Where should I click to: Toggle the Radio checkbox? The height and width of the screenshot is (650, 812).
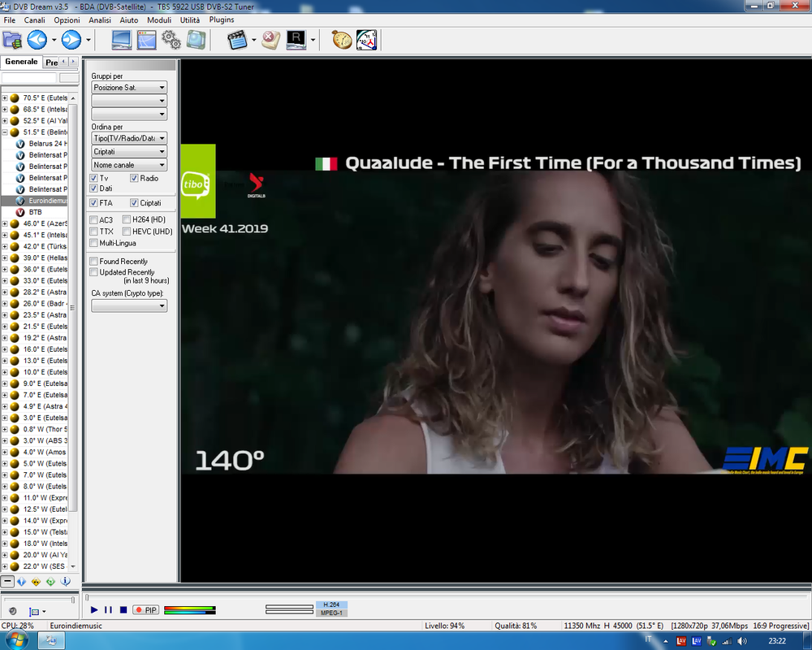(134, 178)
